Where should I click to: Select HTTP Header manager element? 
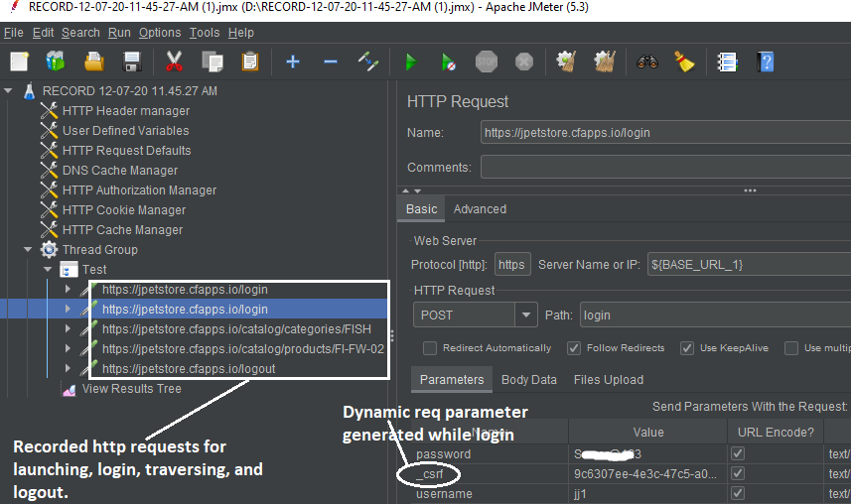[126, 111]
